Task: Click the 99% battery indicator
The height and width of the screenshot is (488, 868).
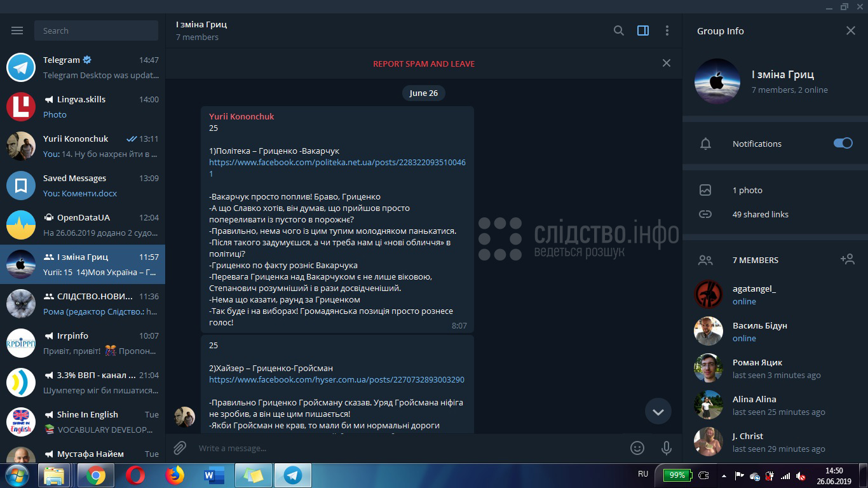Action: (x=677, y=475)
